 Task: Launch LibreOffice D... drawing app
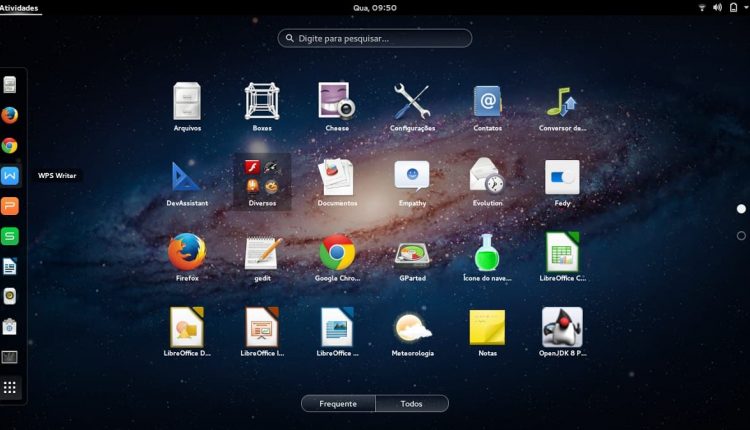pos(187,327)
